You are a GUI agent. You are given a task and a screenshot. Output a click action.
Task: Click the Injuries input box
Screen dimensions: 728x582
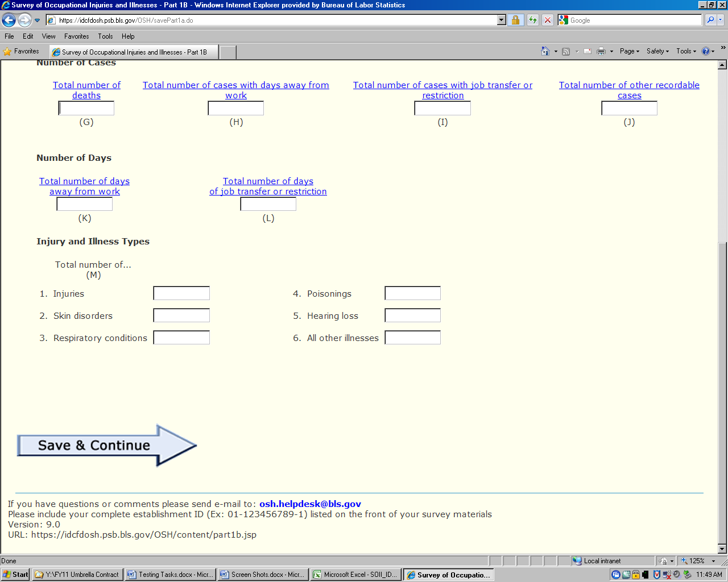click(x=181, y=293)
